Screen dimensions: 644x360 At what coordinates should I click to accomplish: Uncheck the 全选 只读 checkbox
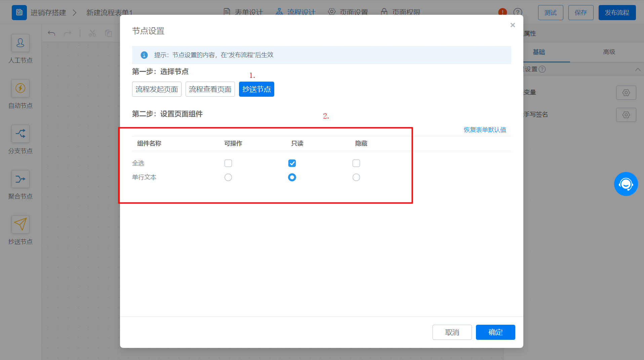(x=292, y=163)
